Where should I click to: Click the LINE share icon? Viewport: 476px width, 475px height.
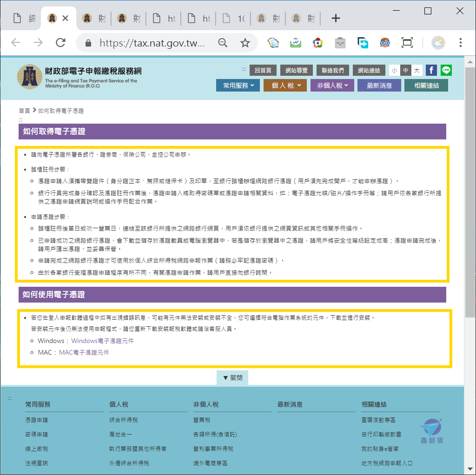(446, 70)
